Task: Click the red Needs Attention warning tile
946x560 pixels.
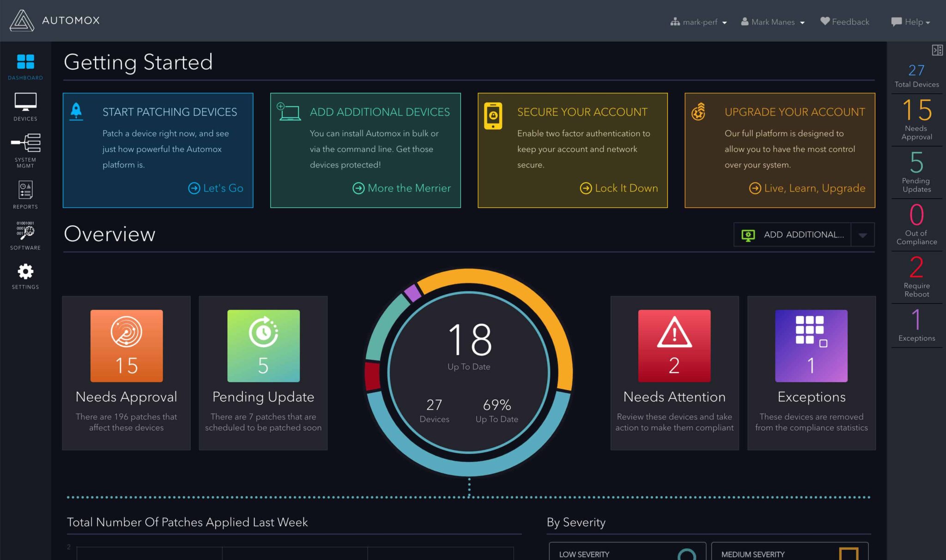Action: (x=674, y=345)
